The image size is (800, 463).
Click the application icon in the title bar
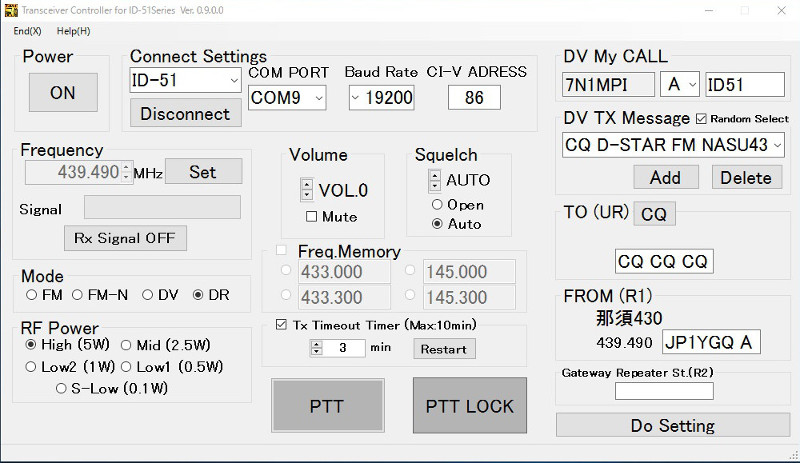11,10
